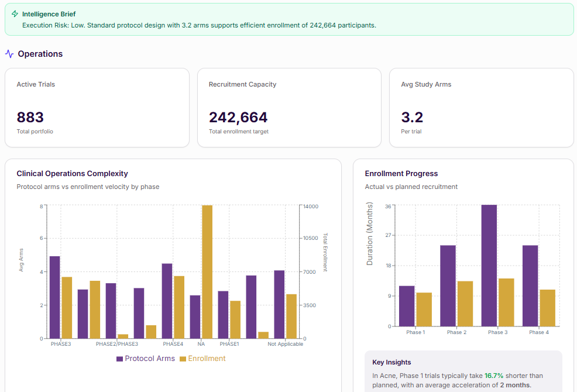The height and width of the screenshot is (392, 577).
Task: Click the 883 active trials value
Action: coord(30,118)
